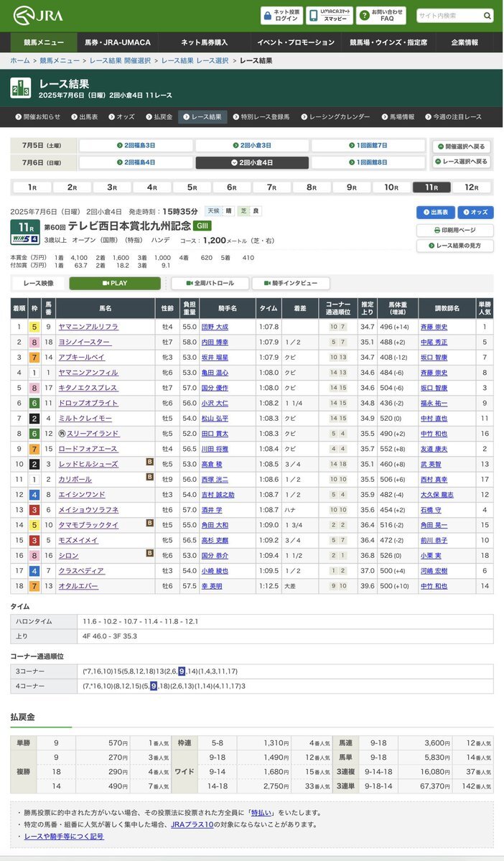The width and height of the screenshot is (504, 861).
Task: Click blinker B icon beside シロン
Action: point(149,553)
